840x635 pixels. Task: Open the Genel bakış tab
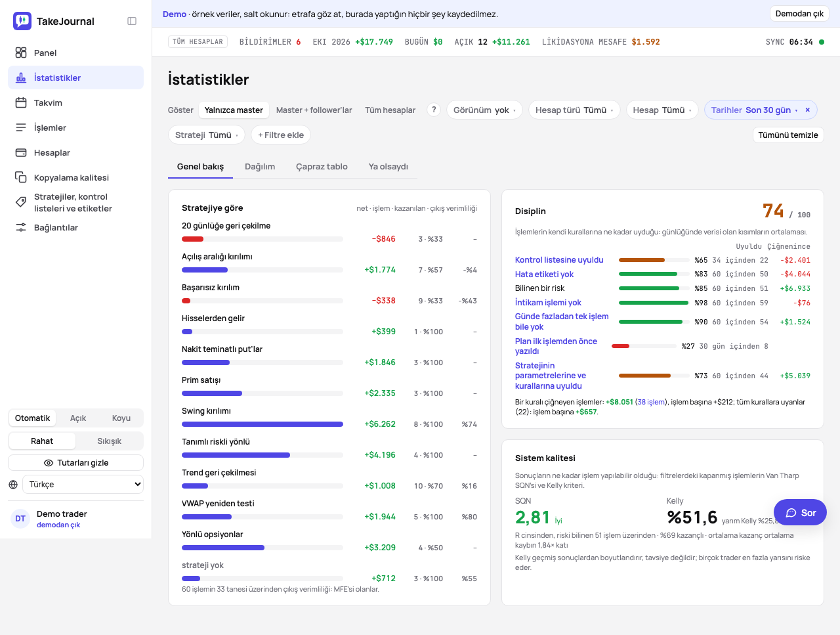pyautogui.click(x=200, y=167)
